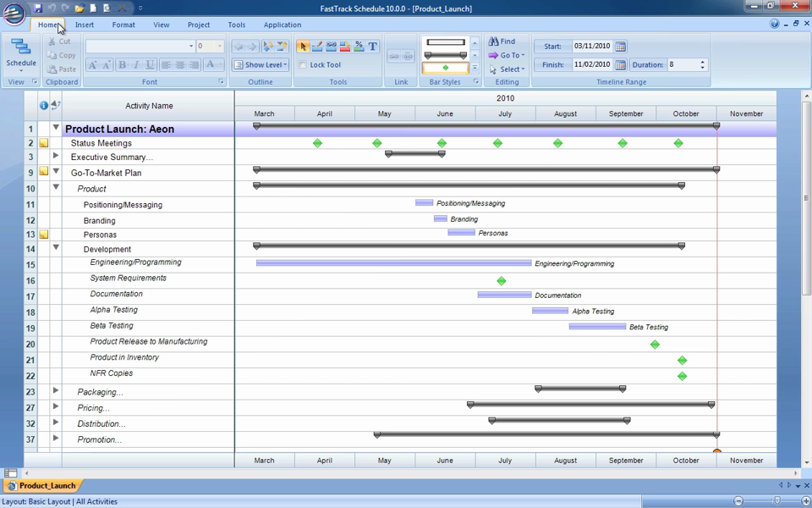This screenshot has width=812, height=508.
Task: Select the hollow white bar style in gallery
Action: (446, 42)
